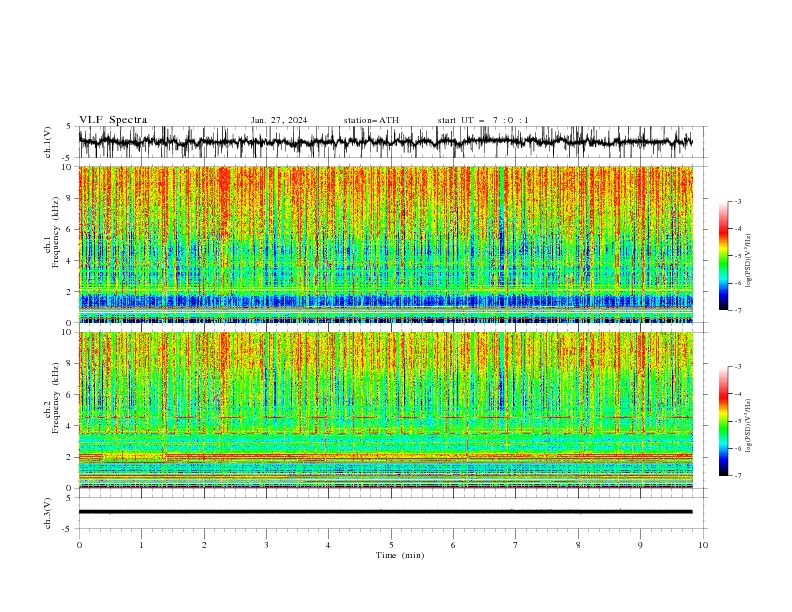
Task: Click the ch.2 spectrogram panel
Action: tap(385, 410)
